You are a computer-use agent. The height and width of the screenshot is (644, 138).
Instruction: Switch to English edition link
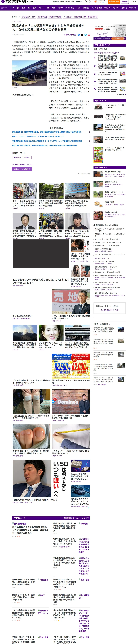point(79,2)
